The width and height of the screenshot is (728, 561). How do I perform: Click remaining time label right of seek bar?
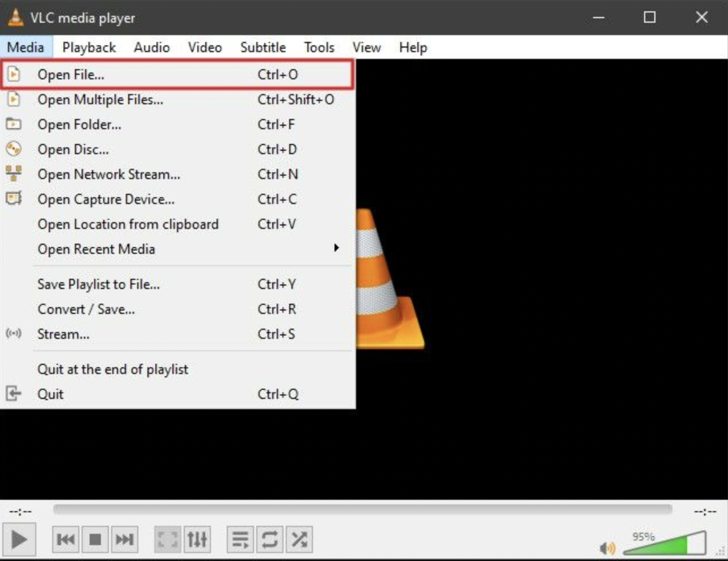pyautogui.click(x=705, y=511)
